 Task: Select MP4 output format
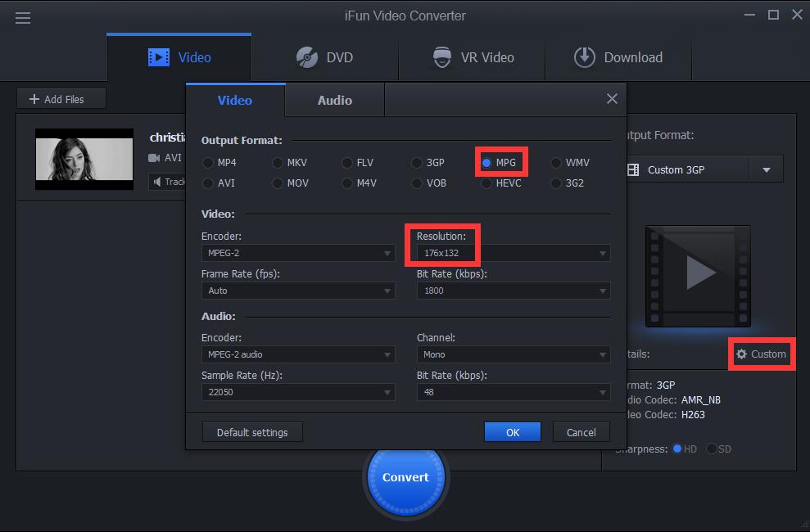point(219,163)
